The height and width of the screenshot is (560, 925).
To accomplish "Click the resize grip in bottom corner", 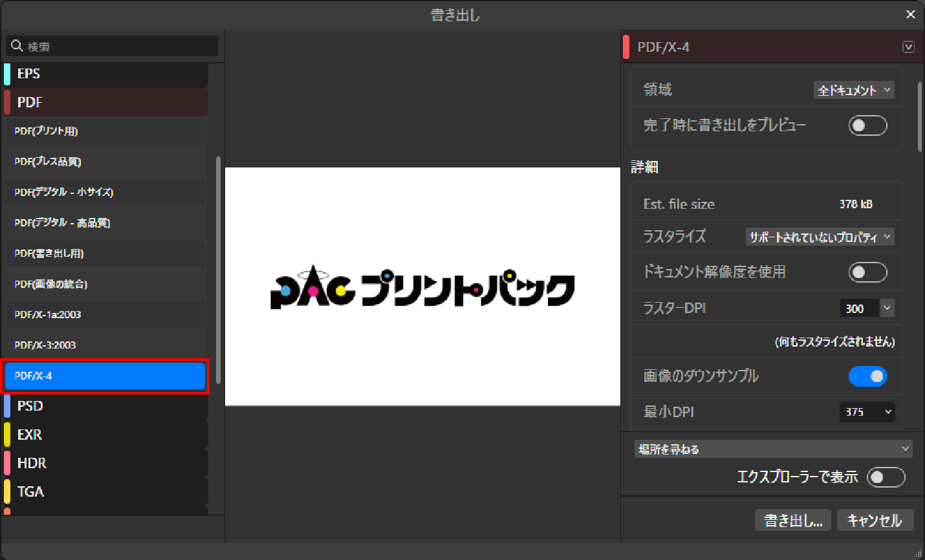I will [918, 553].
